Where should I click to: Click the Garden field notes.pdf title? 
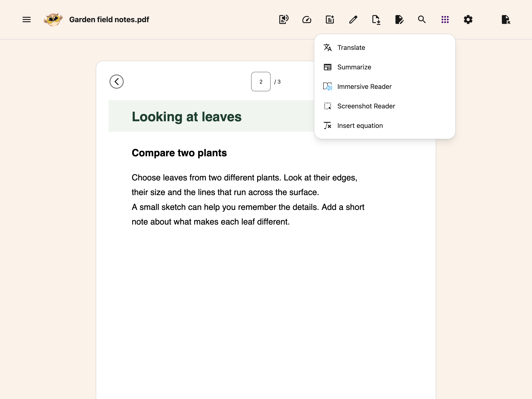(109, 20)
